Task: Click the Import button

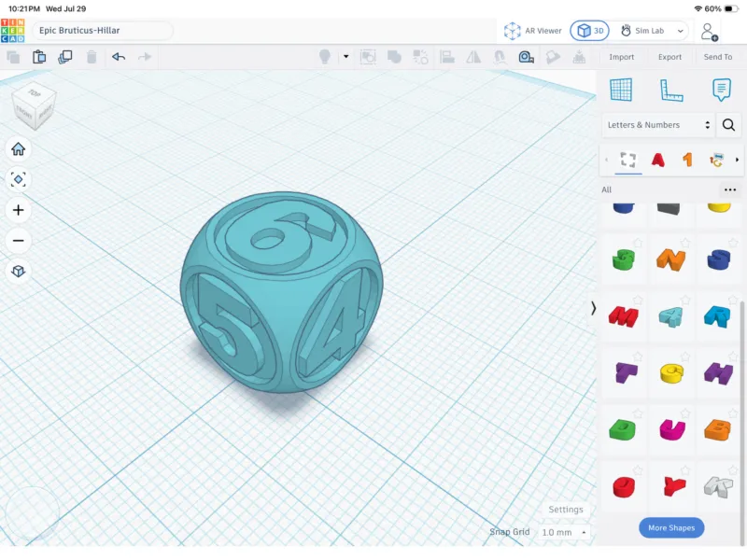Action: pos(621,57)
